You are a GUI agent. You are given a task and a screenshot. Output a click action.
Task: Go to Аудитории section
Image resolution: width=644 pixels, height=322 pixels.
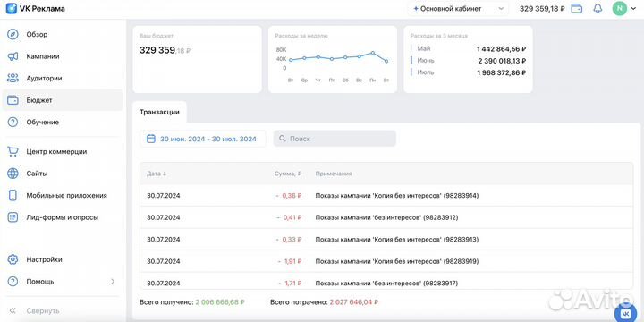44,78
